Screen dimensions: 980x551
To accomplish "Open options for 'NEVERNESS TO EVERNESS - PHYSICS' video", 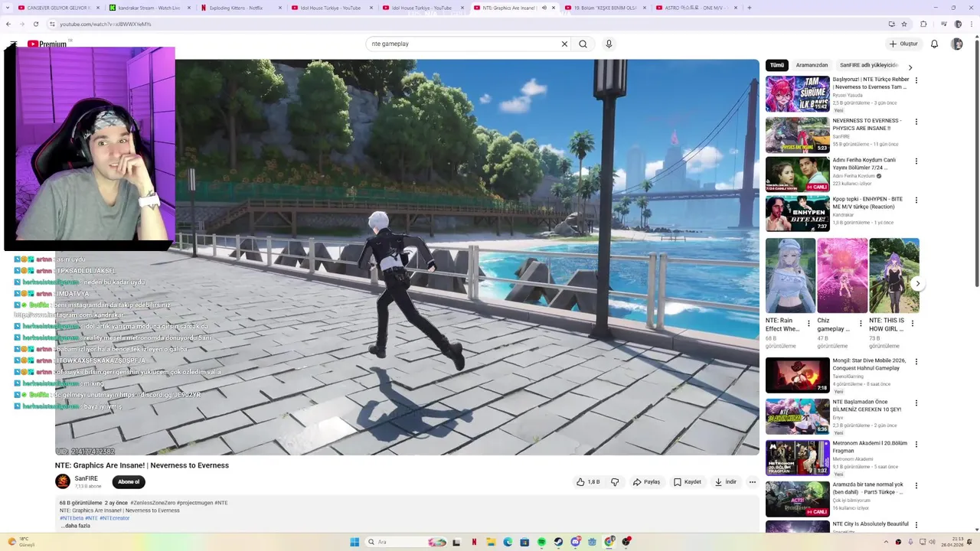I will pyautogui.click(x=916, y=122).
